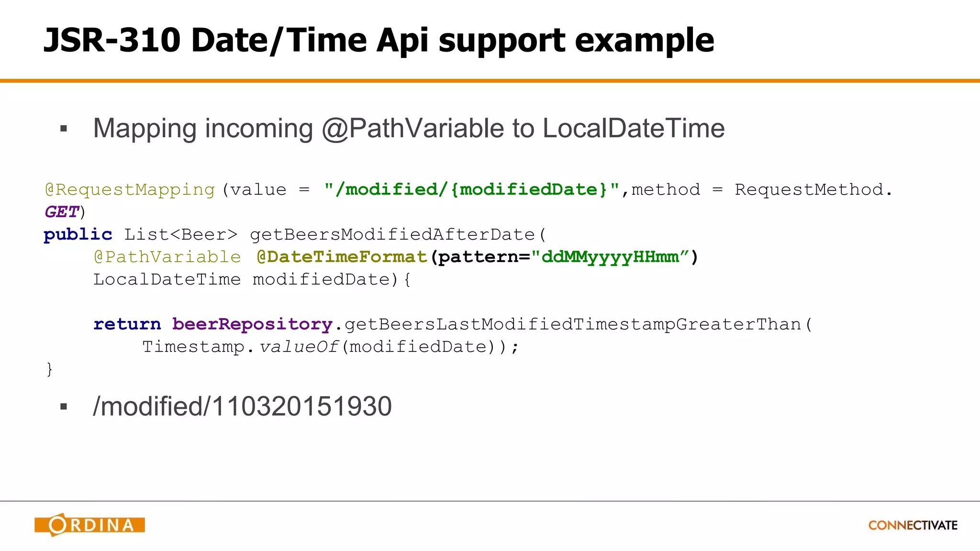Click the purple 'GET' constant
980x551 pixels.
point(62,212)
